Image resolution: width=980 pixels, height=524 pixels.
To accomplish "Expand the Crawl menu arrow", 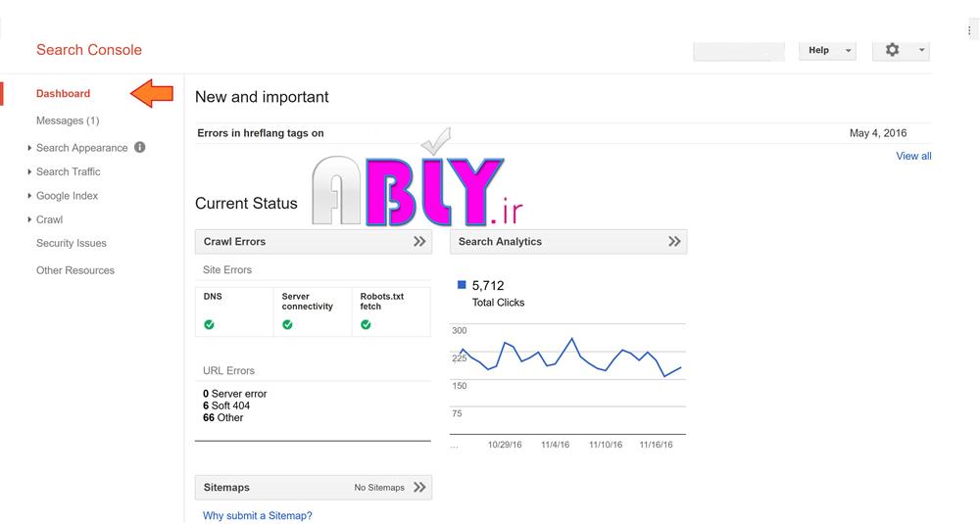I will 29,219.
